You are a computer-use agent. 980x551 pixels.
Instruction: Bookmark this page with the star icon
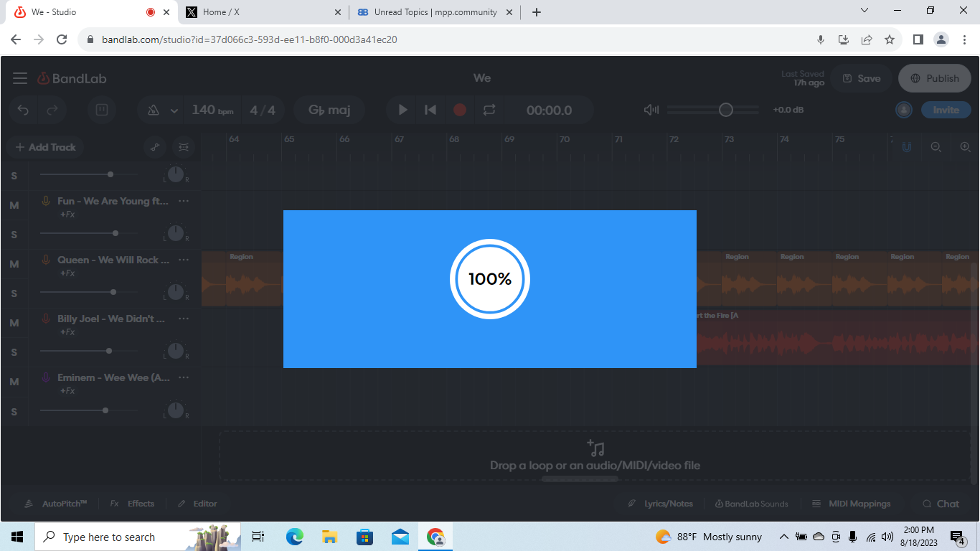pos(890,39)
